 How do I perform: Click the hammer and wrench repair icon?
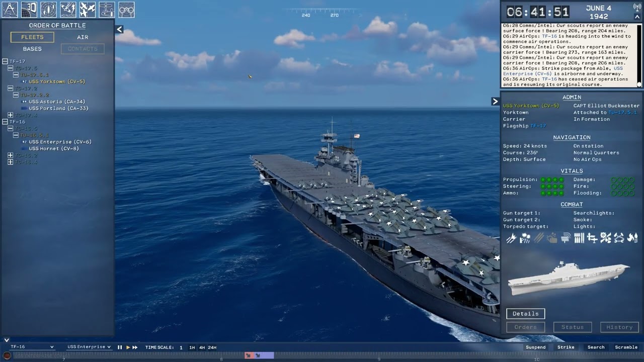[x=619, y=238]
